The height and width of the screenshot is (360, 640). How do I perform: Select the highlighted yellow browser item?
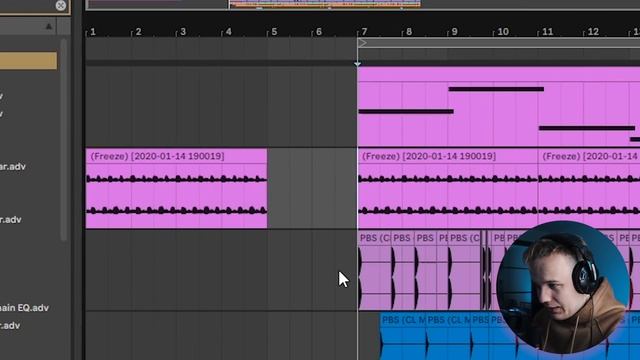[x=28, y=60]
